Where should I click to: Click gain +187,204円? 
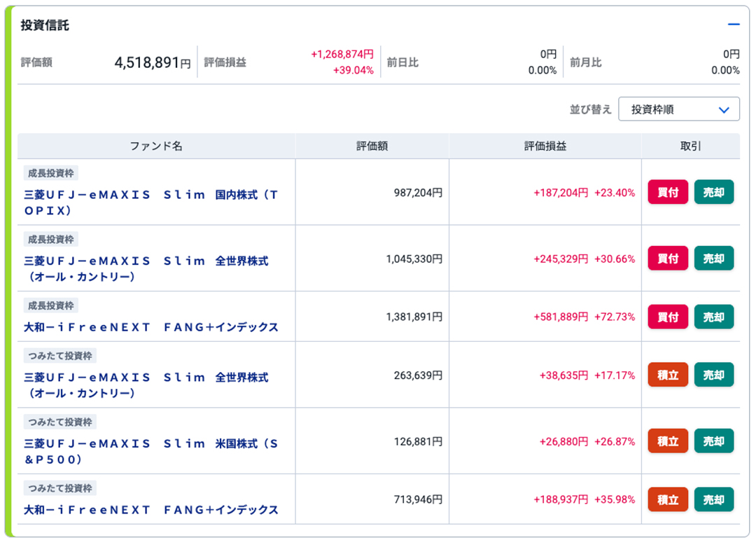561,193
